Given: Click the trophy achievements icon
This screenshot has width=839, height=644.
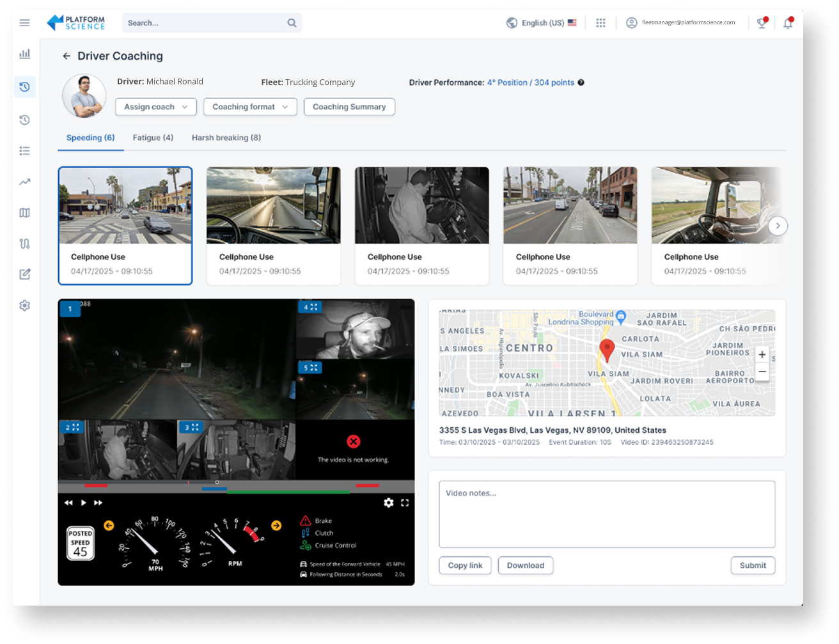Looking at the screenshot, I should [x=762, y=23].
